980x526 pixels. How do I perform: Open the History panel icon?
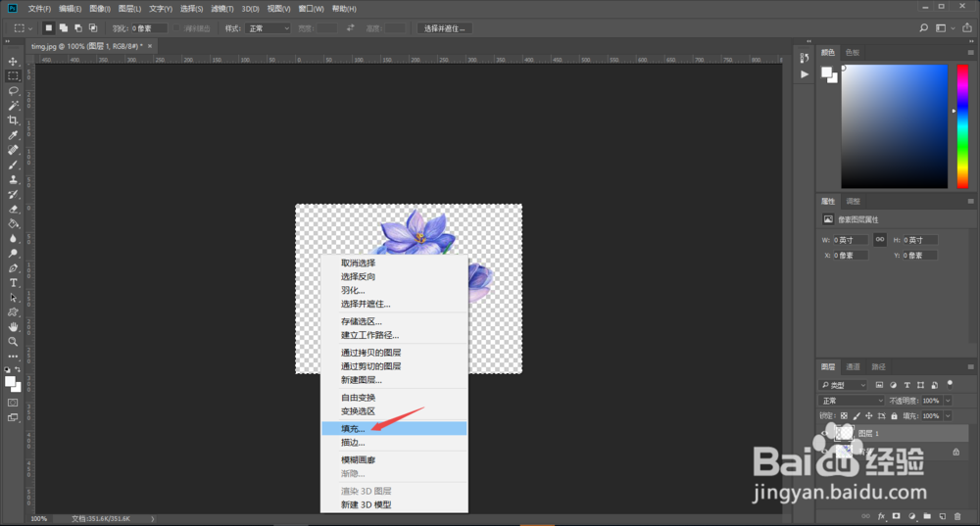805,58
